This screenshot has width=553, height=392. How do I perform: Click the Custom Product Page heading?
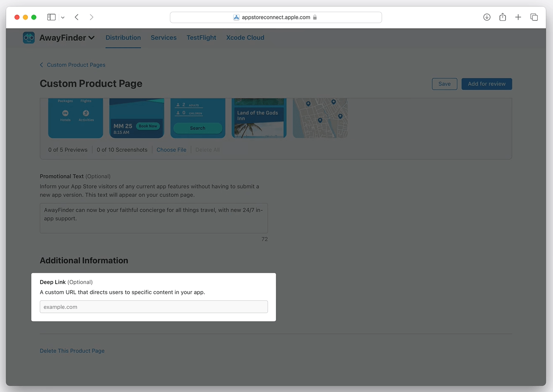[x=91, y=83]
